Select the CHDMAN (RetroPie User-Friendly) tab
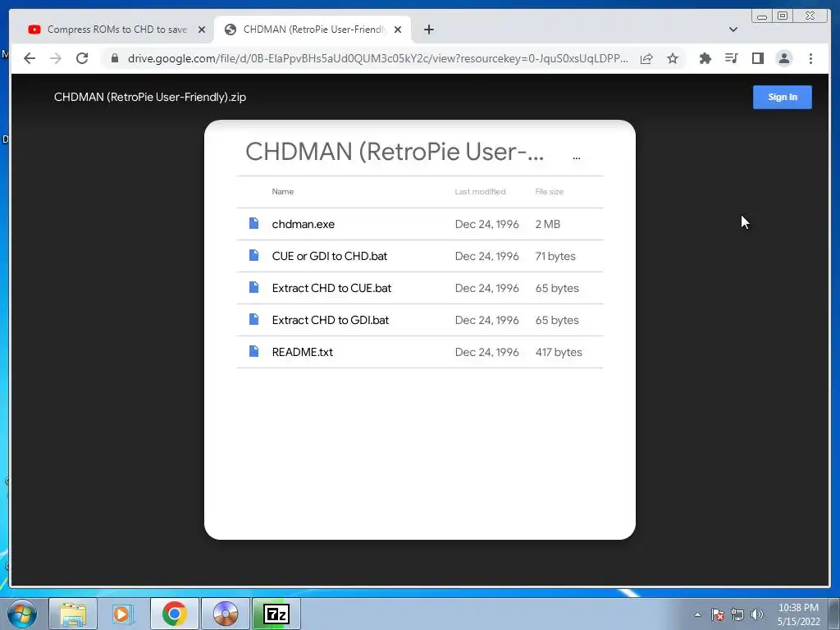The image size is (840, 630). pyautogui.click(x=313, y=30)
